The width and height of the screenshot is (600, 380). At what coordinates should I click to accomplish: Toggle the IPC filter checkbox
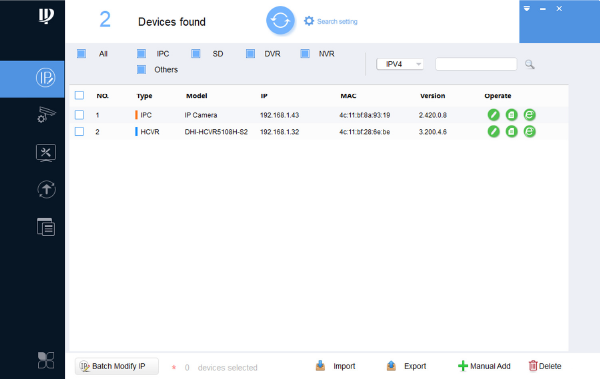pos(142,54)
